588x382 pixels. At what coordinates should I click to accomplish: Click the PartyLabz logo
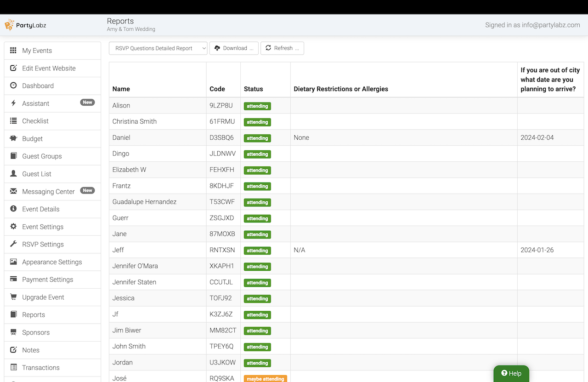[26, 25]
